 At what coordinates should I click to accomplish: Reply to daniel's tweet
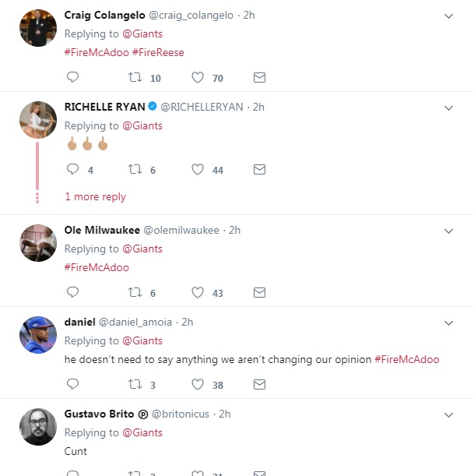(x=72, y=385)
